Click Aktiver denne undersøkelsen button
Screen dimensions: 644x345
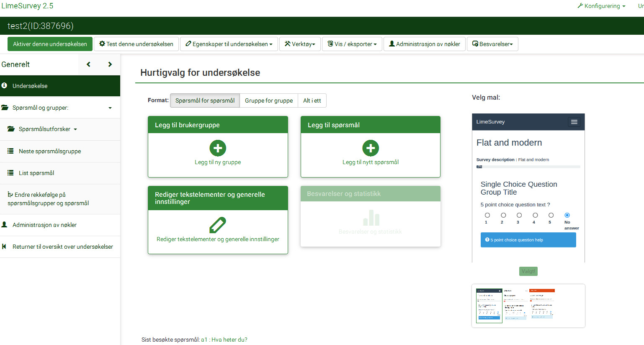[x=50, y=44]
